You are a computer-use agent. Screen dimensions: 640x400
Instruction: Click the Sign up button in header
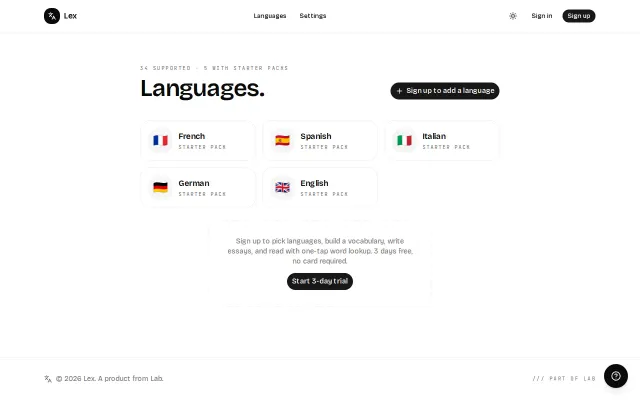point(579,16)
